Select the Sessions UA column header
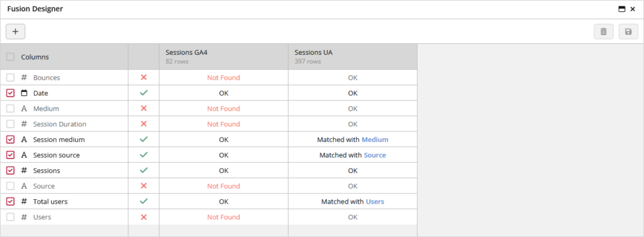 (353, 57)
